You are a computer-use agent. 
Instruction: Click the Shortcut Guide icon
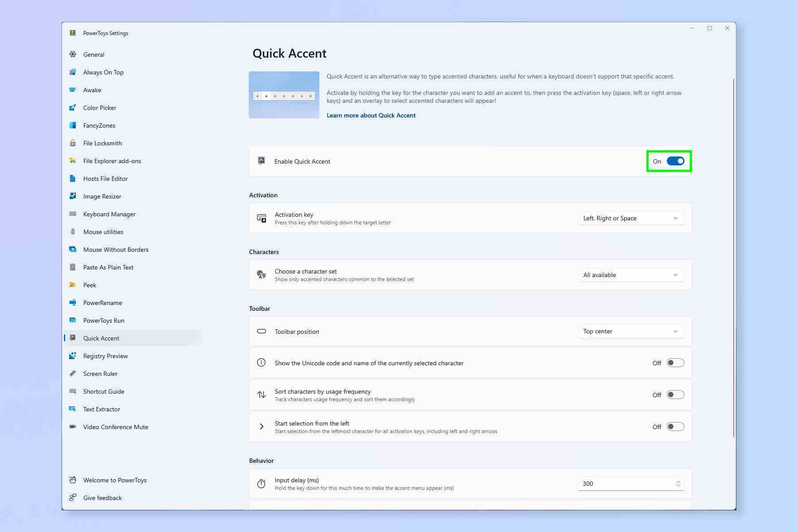(x=73, y=391)
